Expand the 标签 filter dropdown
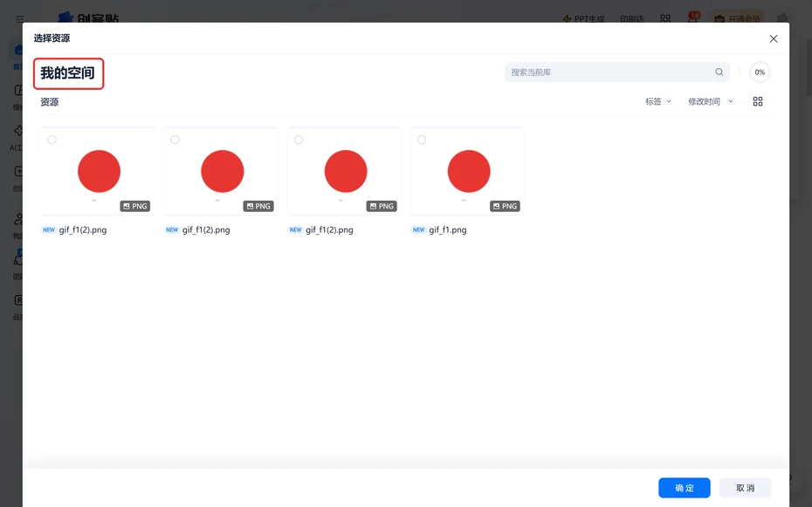 pyautogui.click(x=658, y=101)
